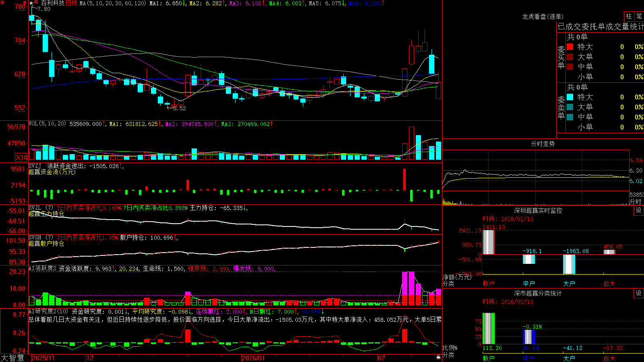Select the SVSH indicator label
Screen dimensions: 644x362
tap(35, 238)
